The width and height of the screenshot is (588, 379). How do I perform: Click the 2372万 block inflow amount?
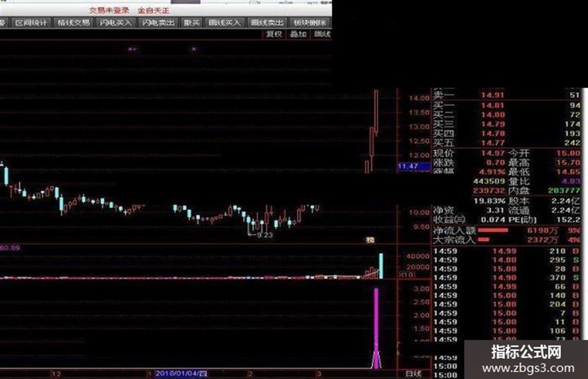coord(543,240)
